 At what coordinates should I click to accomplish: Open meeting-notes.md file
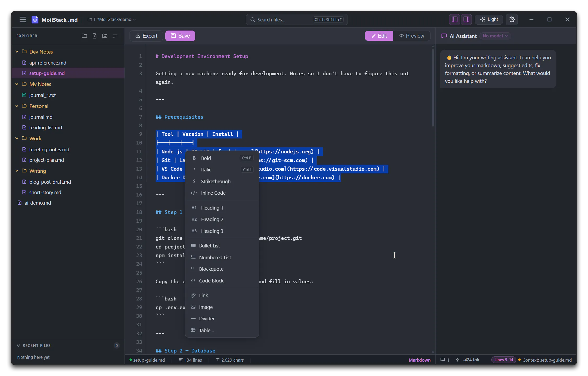point(68,149)
